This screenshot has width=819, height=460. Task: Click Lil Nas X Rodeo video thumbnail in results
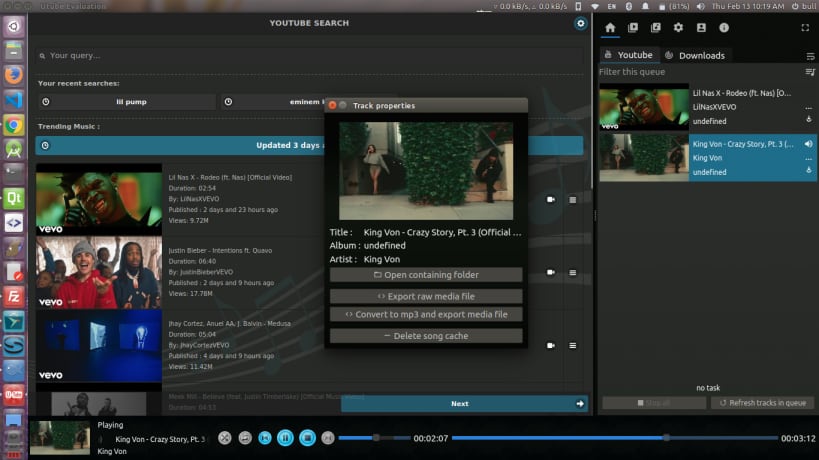(x=99, y=199)
